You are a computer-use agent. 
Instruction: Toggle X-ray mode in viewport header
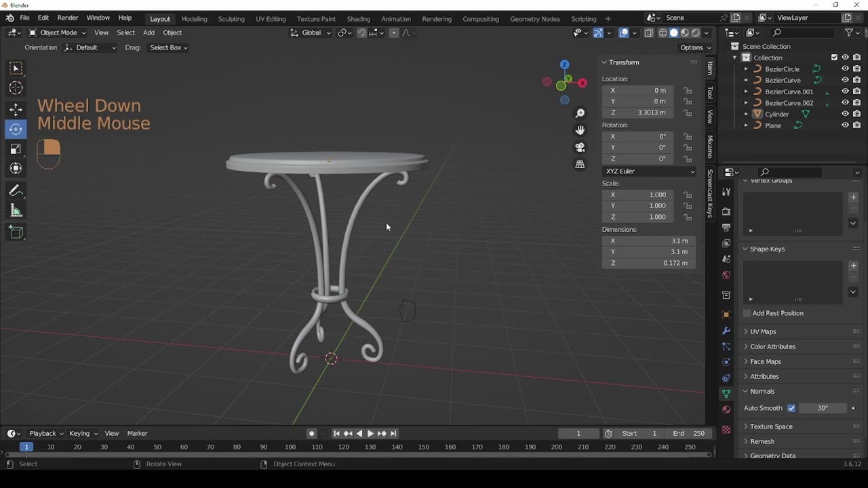point(648,33)
